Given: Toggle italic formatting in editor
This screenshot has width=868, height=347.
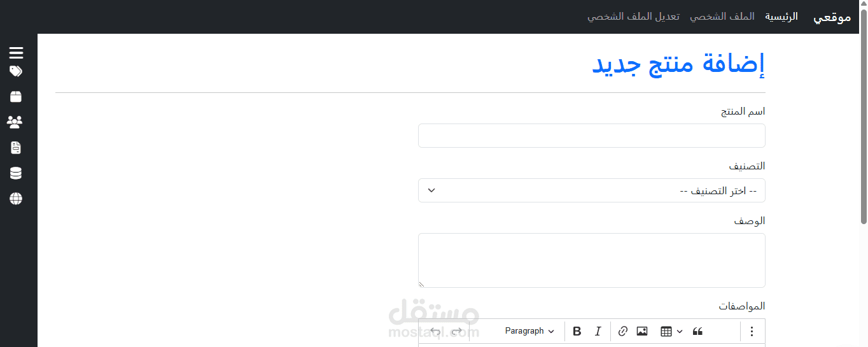Looking at the screenshot, I should click(x=598, y=331).
